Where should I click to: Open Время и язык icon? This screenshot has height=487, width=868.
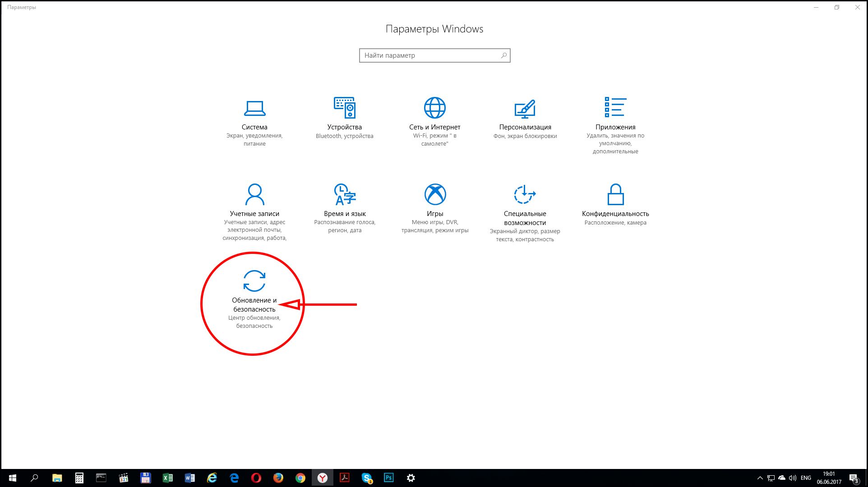(345, 194)
